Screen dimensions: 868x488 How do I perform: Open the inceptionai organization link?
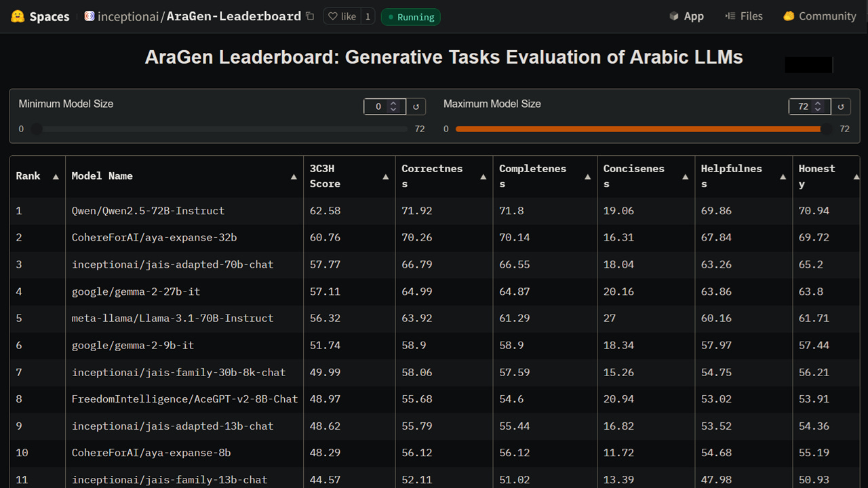point(127,16)
